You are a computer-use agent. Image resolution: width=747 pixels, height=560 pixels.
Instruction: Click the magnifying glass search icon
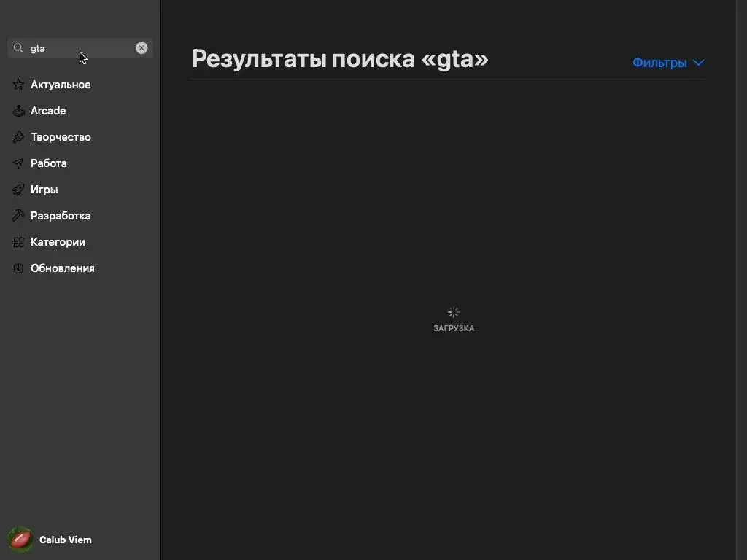pyautogui.click(x=18, y=48)
